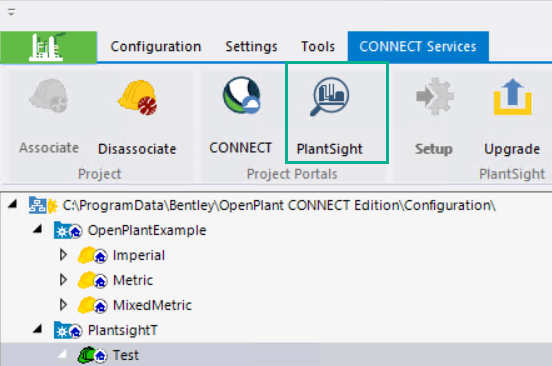552x366 pixels.
Task: Select the configuration root path node
Action: 279,206
